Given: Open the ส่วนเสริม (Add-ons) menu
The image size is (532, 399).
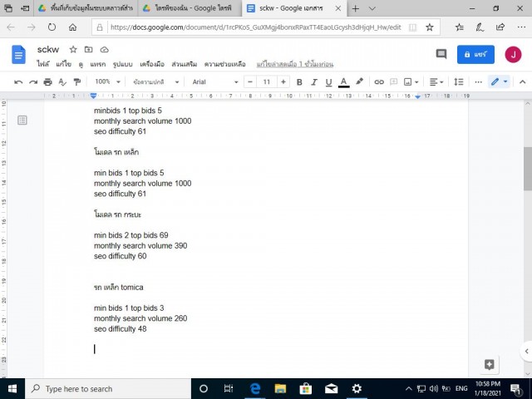Looking at the screenshot, I should point(185,64).
